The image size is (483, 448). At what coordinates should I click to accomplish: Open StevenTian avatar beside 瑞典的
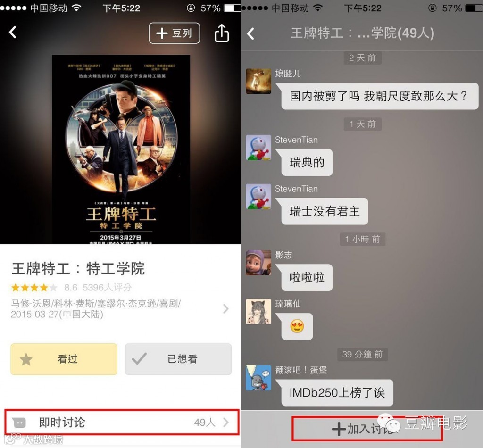pyautogui.click(x=258, y=148)
